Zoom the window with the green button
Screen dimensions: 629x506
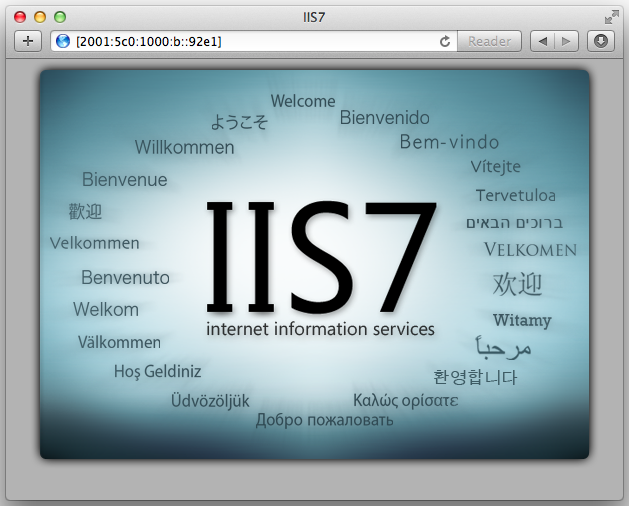tap(60, 17)
